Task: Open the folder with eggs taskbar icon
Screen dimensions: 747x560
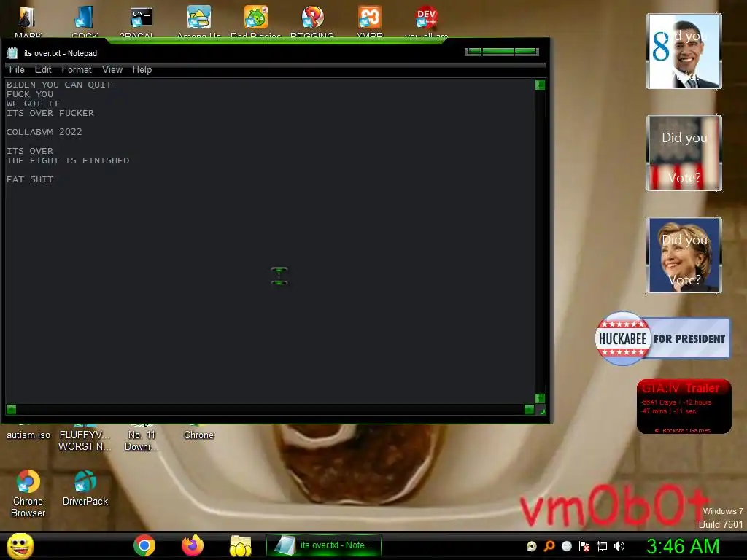Action: coord(241,545)
